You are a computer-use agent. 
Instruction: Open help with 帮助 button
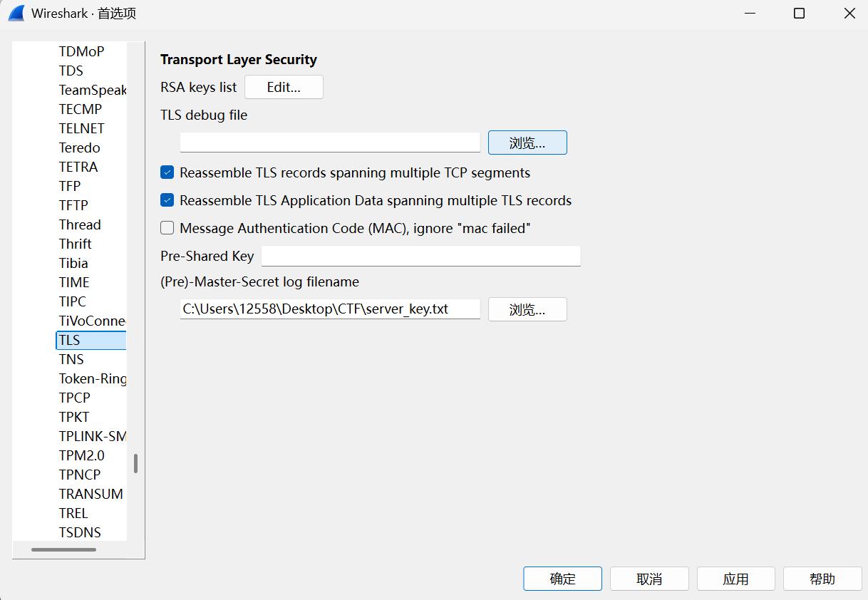(822, 579)
